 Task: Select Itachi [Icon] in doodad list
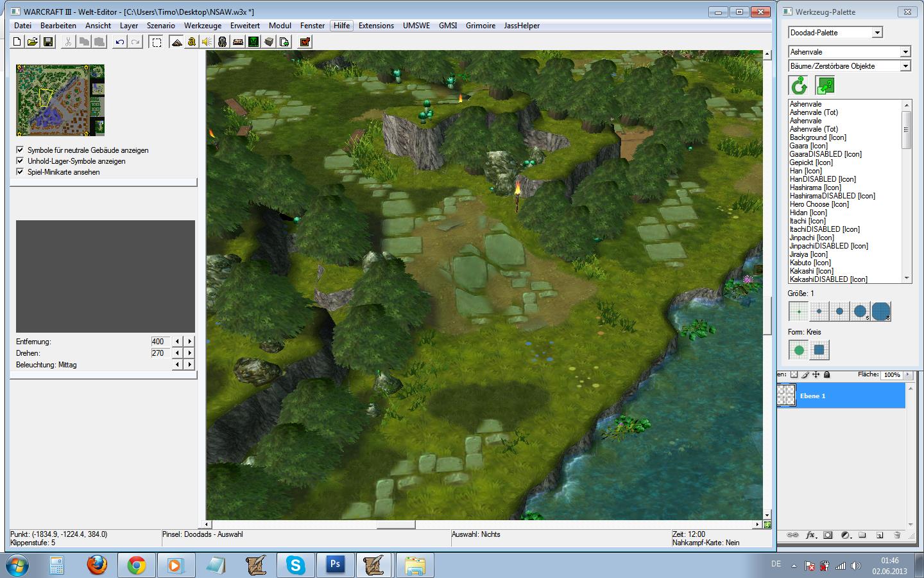pyautogui.click(x=809, y=221)
